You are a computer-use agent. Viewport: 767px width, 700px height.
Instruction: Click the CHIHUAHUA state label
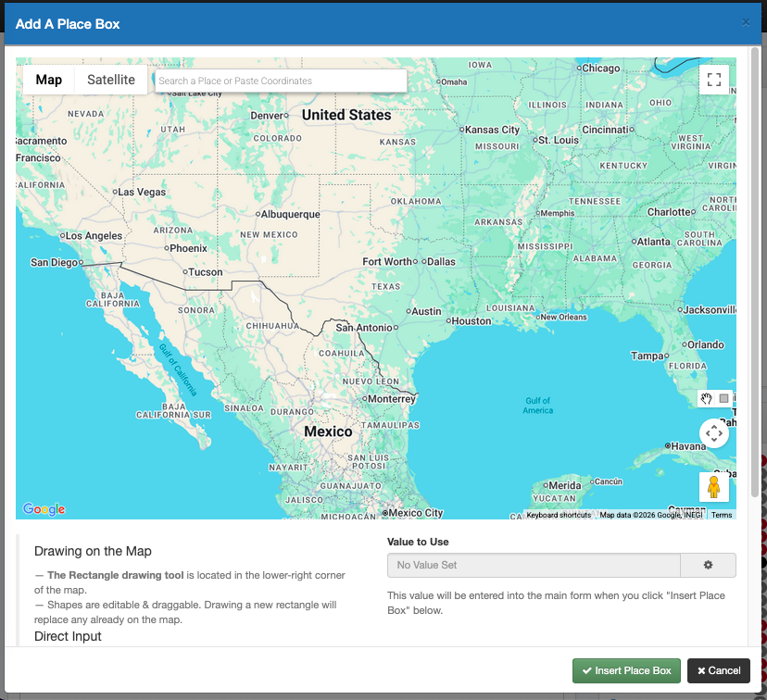pos(272,326)
